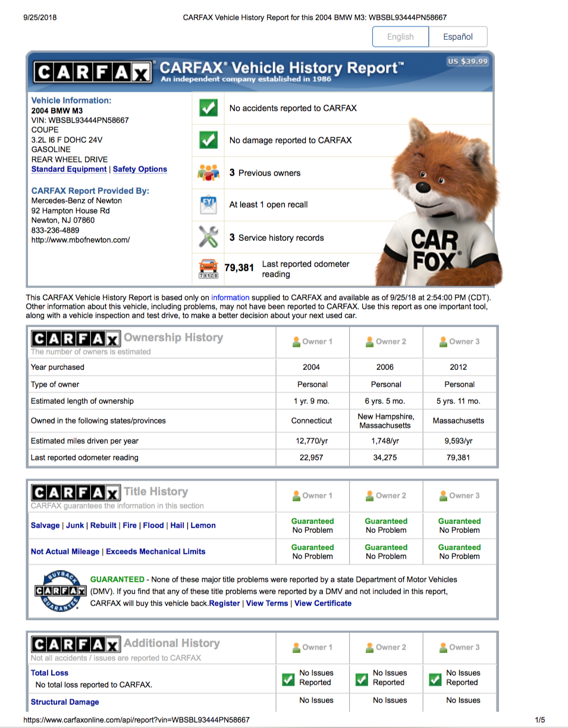Click the dealer phone number 833-236-4889
Screen dimensions: 568x728
tap(55, 230)
